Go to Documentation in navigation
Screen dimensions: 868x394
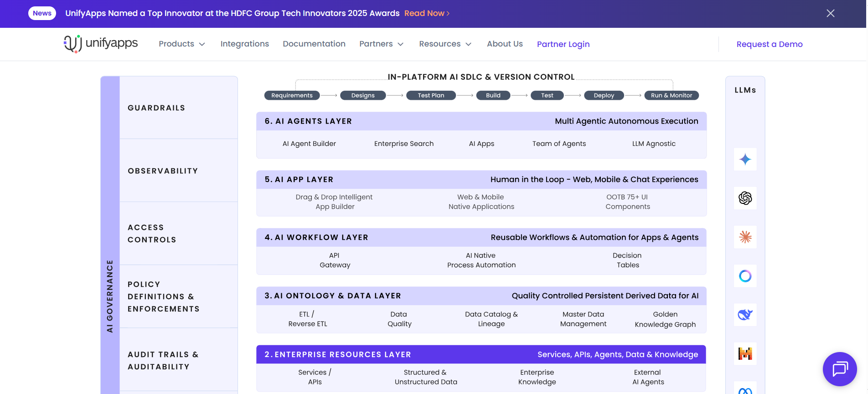pyautogui.click(x=314, y=44)
